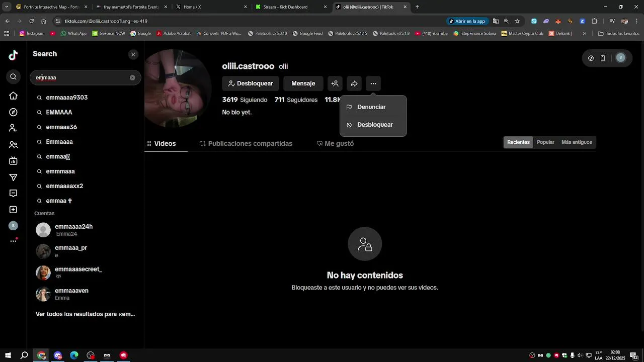The width and height of the screenshot is (644, 362).
Task: Open the LIVE icon in sidebar
Action: tap(13, 161)
